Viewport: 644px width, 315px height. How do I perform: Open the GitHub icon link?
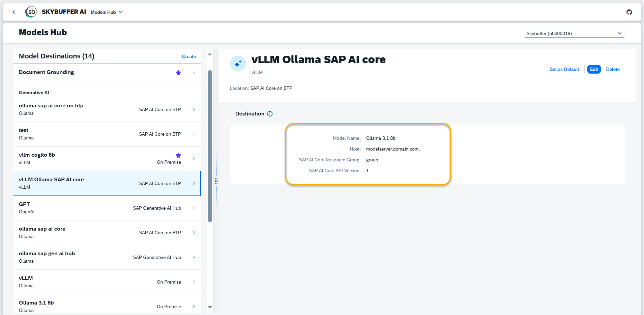pos(629,12)
